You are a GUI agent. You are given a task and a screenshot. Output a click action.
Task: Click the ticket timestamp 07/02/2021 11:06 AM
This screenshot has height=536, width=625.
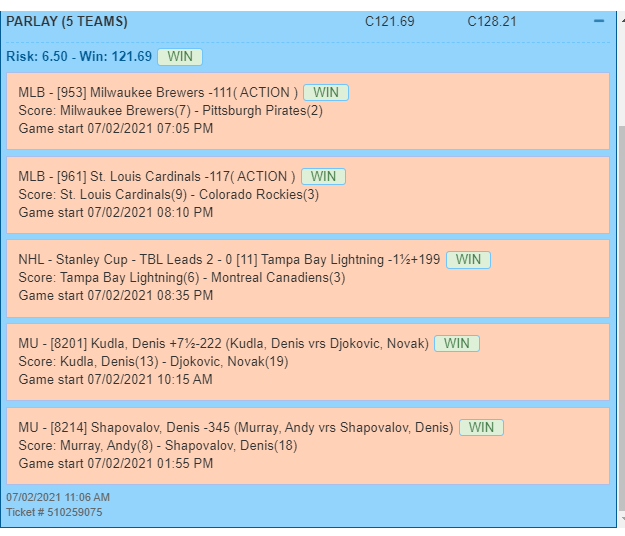[x=58, y=497]
